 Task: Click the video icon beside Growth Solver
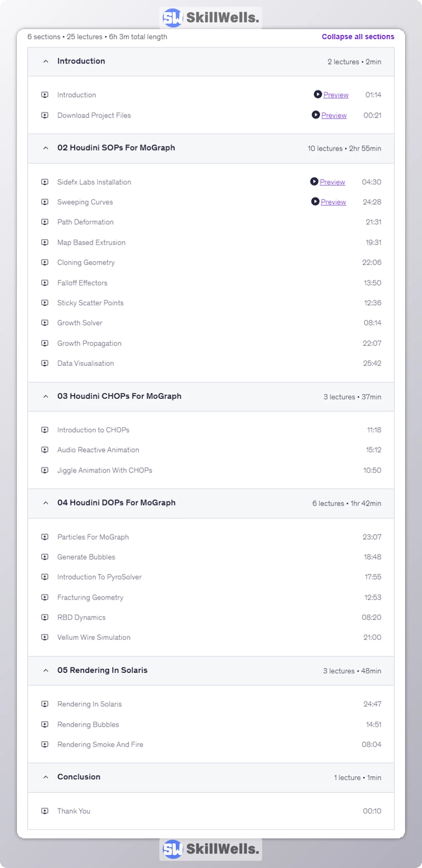click(45, 323)
